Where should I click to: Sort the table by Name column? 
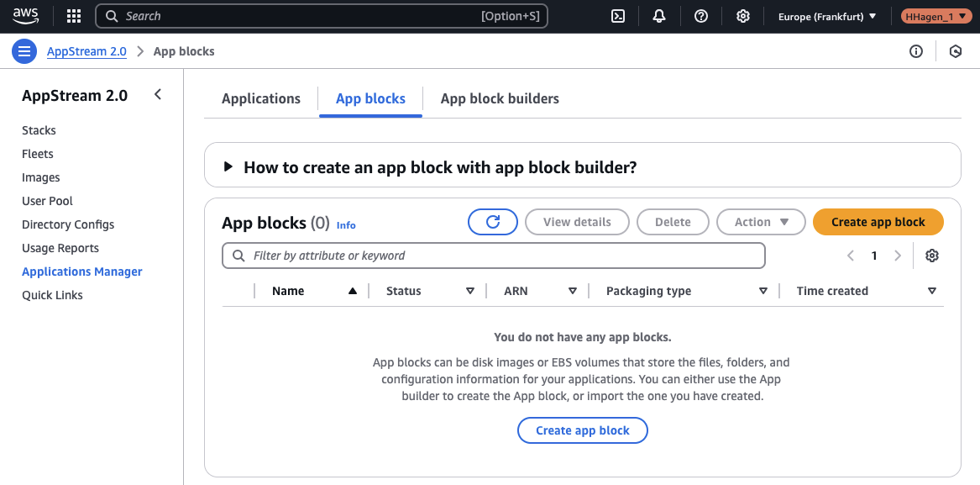(288, 290)
